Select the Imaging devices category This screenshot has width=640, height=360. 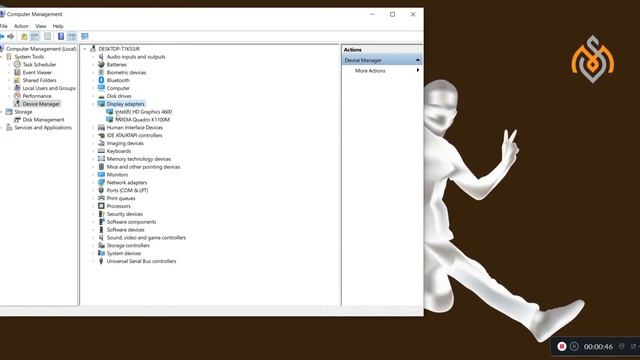coord(125,143)
